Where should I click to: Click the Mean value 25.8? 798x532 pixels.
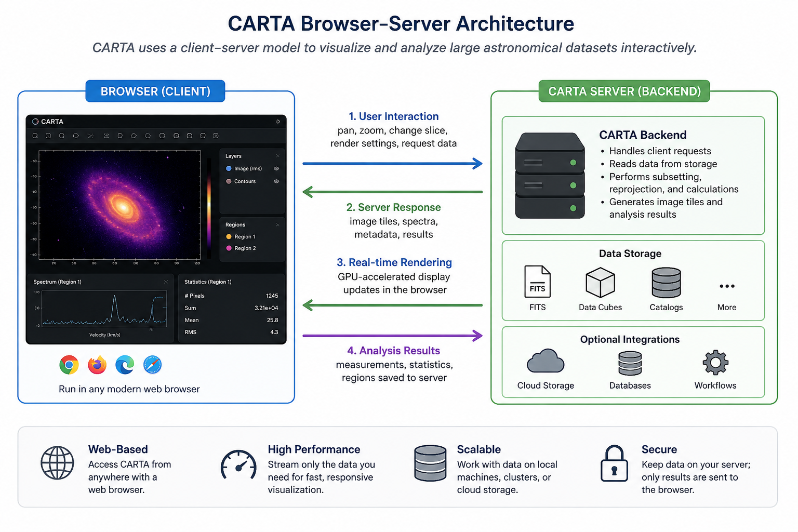point(273,321)
